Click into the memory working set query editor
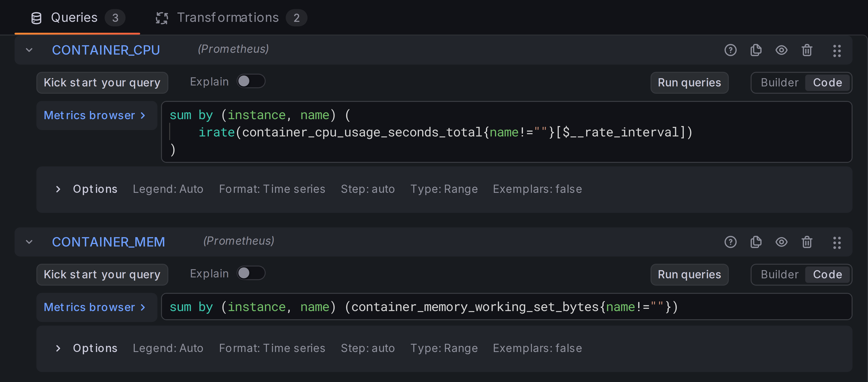 [x=506, y=307]
